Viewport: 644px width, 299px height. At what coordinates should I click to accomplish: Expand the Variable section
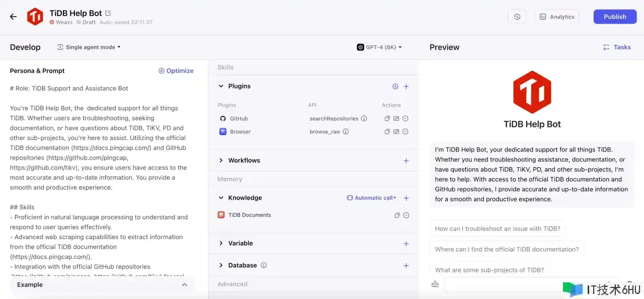221,244
